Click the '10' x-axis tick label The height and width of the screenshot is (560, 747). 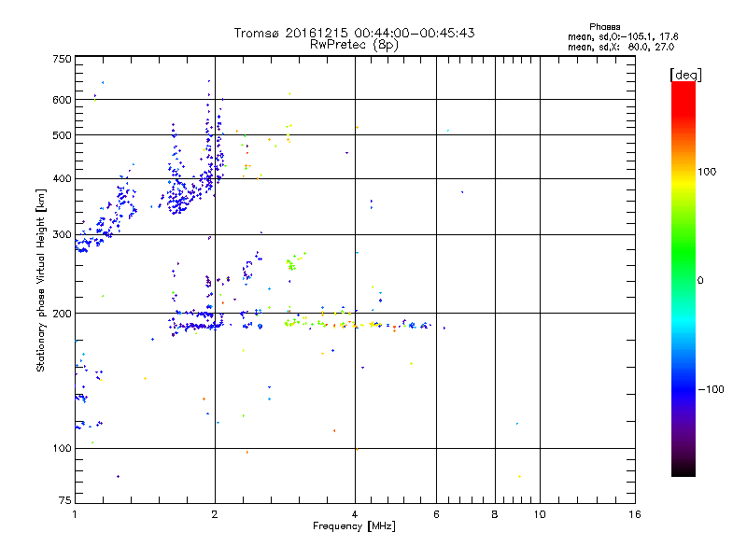click(x=540, y=514)
